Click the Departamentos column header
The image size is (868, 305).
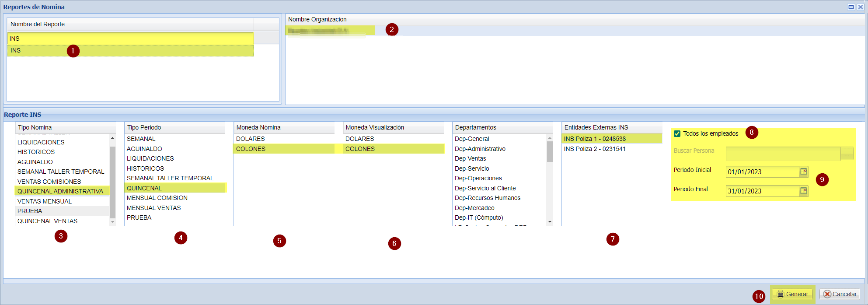coord(503,127)
